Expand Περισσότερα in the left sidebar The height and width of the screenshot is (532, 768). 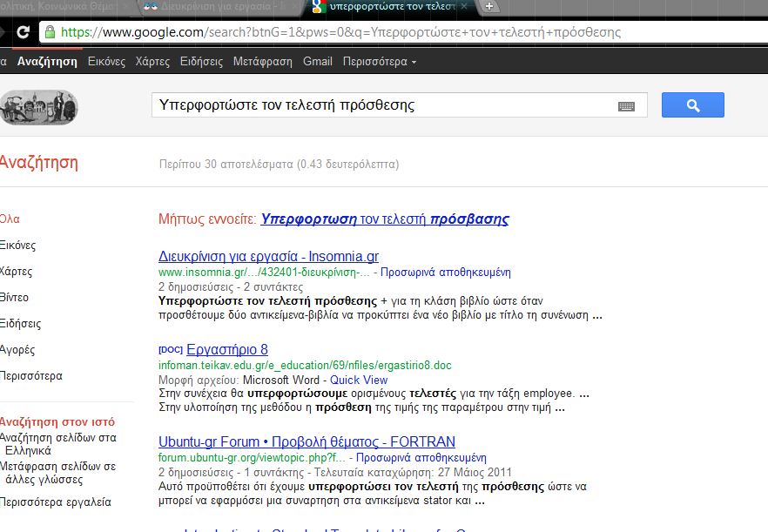click(30, 376)
